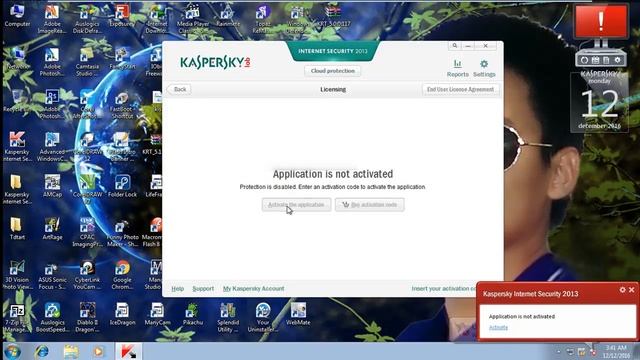
Task: Click taskbar clock showing 3:41 AM
Action: [x=616, y=351]
